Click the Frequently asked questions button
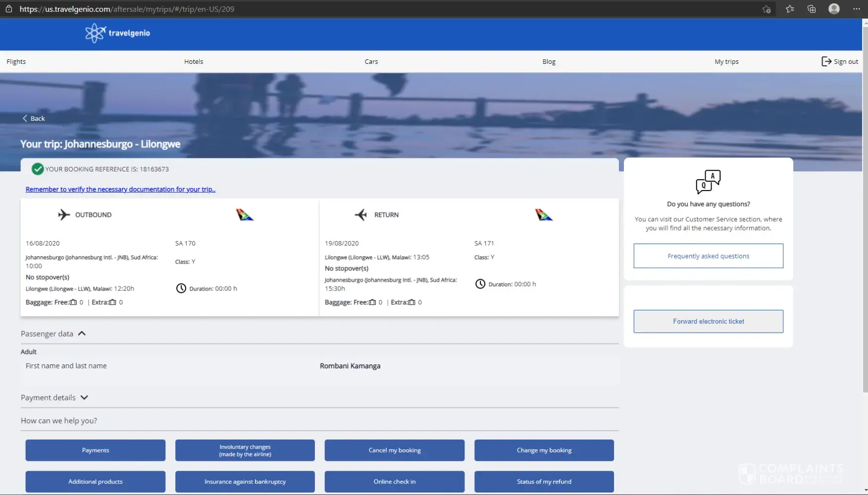Screen dimensions: 868x495 [708, 256]
